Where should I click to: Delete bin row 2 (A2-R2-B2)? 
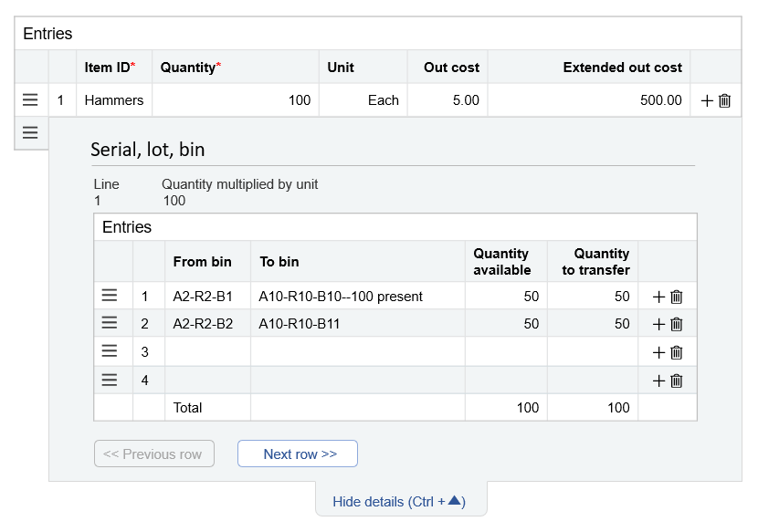tap(677, 324)
